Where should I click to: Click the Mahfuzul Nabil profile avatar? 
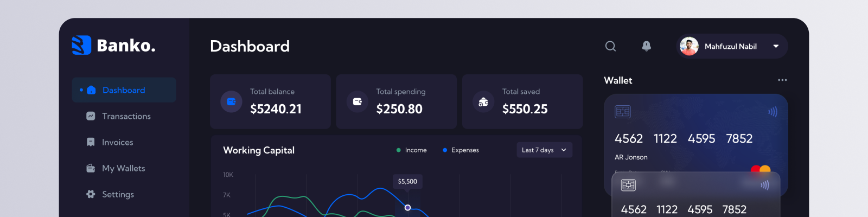[689, 47]
